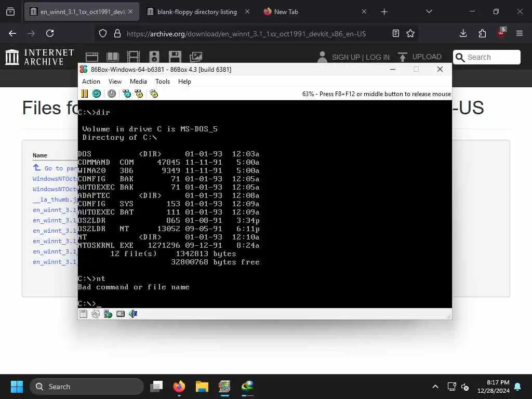The height and width of the screenshot is (399, 532).
Task: Open Task View from taskbar
Action: [157, 387]
